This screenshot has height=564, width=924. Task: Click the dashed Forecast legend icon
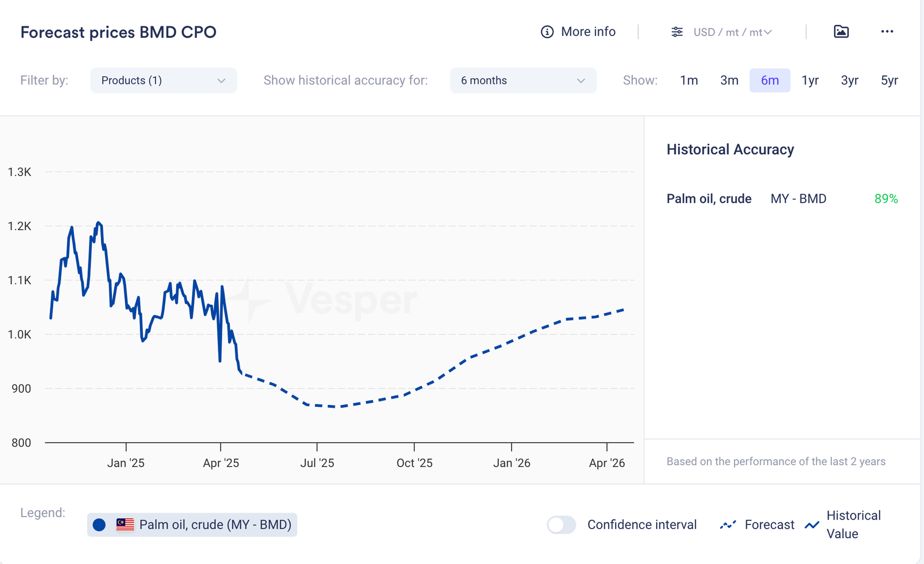point(728,525)
